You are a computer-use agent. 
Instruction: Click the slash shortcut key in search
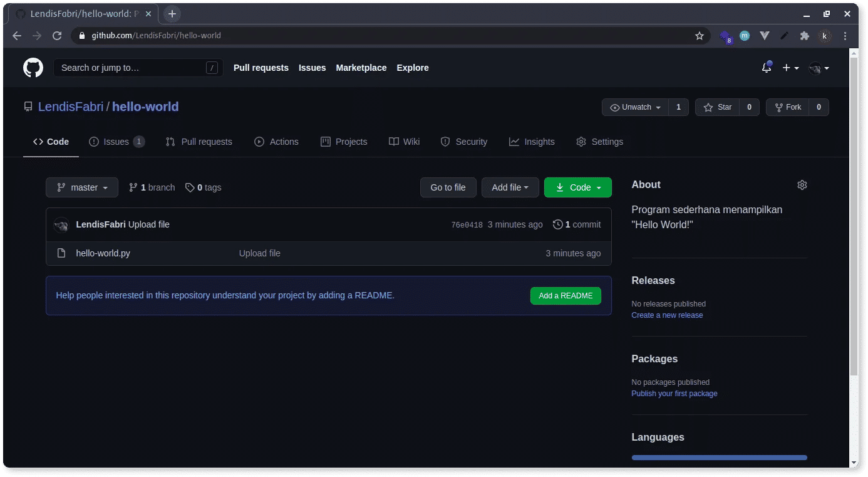pyautogui.click(x=212, y=68)
